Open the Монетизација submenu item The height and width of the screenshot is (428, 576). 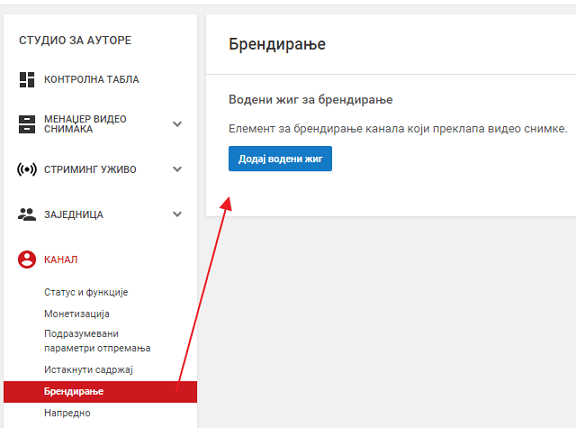tap(77, 314)
